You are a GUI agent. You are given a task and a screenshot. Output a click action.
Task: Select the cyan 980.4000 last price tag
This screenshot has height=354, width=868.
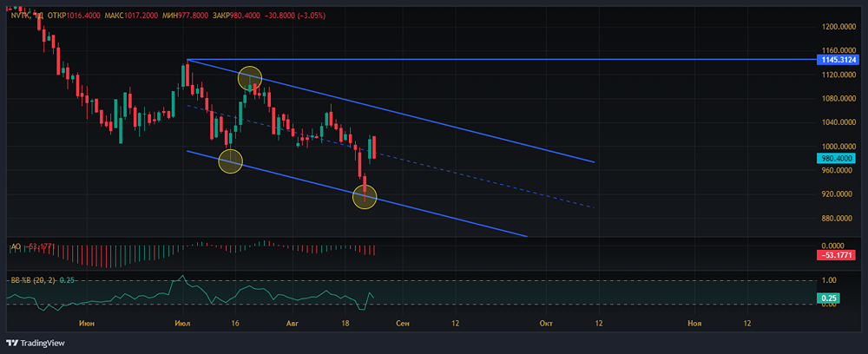[837, 158]
